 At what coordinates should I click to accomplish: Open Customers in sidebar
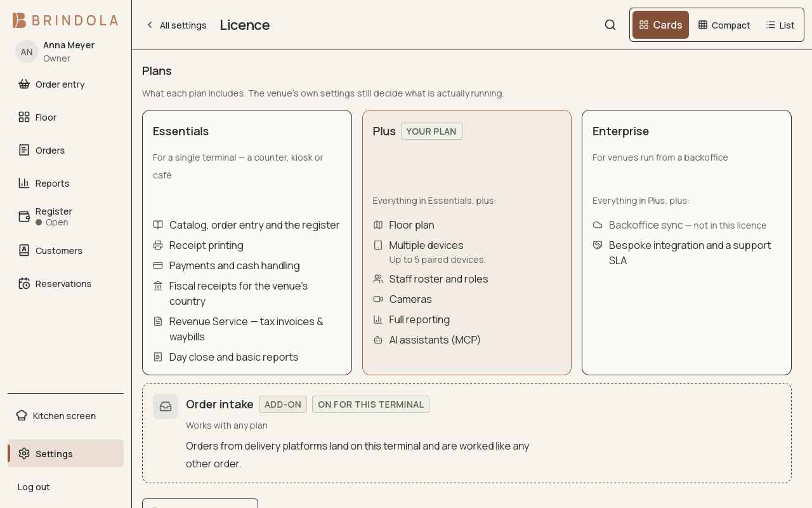pyautogui.click(x=65, y=250)
